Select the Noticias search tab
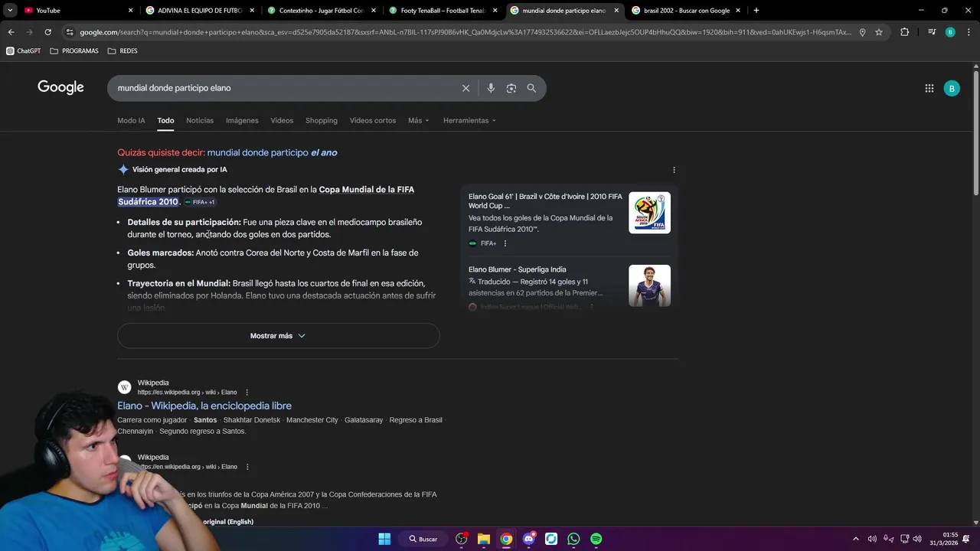980x551 pixels. tap(200, 120)
